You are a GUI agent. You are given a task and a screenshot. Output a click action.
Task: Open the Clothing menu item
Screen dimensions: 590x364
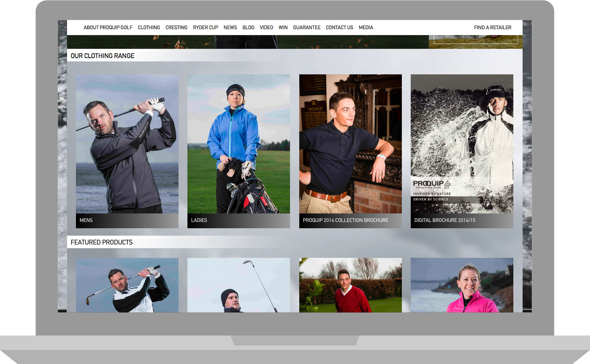[149, 27]
